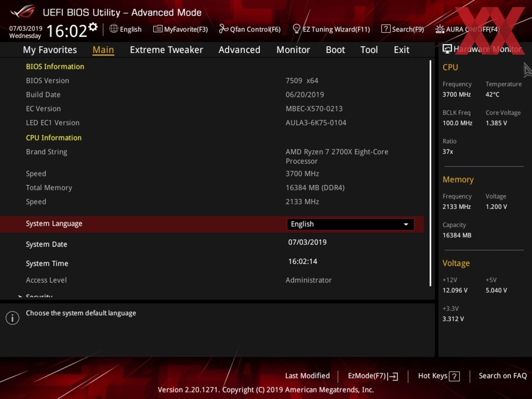
Task: Switch to EzMode(F7)
Action: pos(373,376)
